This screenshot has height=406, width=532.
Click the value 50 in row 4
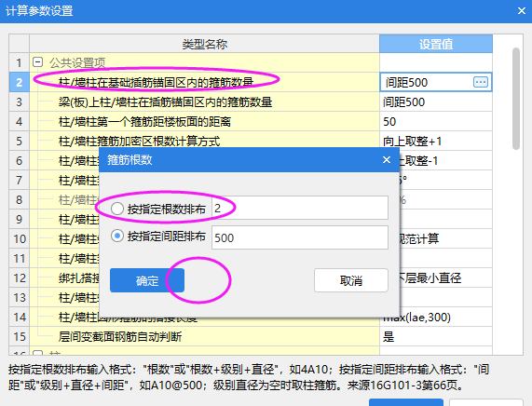point(436,121)
